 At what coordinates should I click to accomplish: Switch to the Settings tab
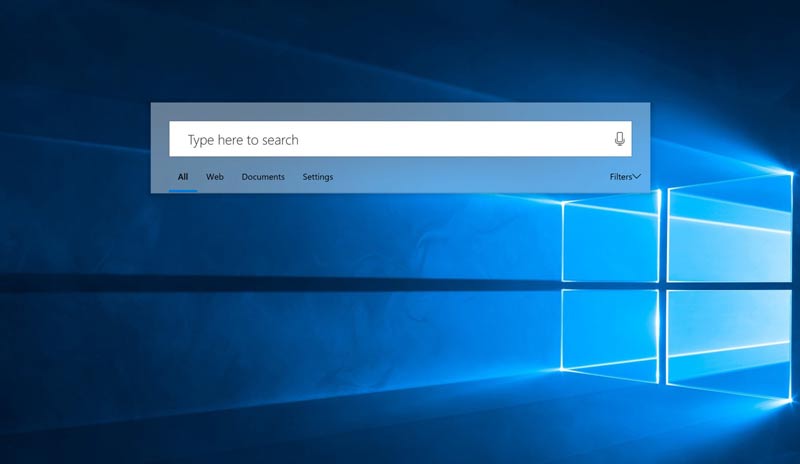(x=318, y=177)
